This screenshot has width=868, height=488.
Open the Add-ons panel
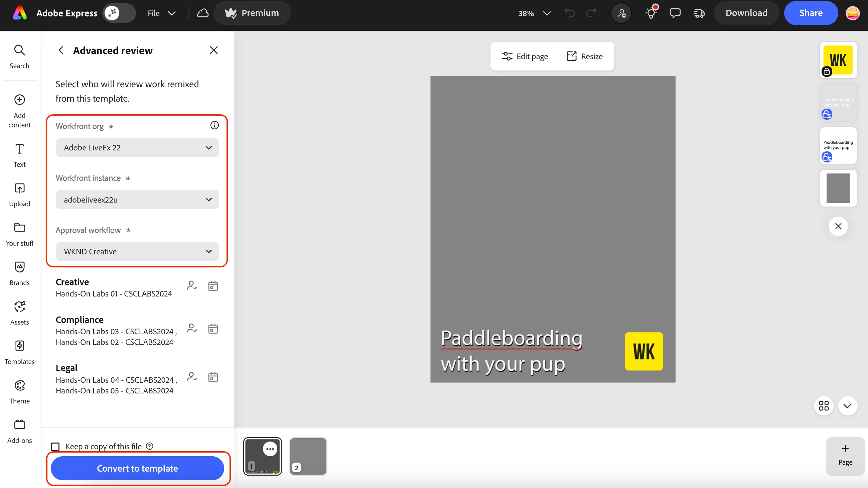(x=19, y=432)
